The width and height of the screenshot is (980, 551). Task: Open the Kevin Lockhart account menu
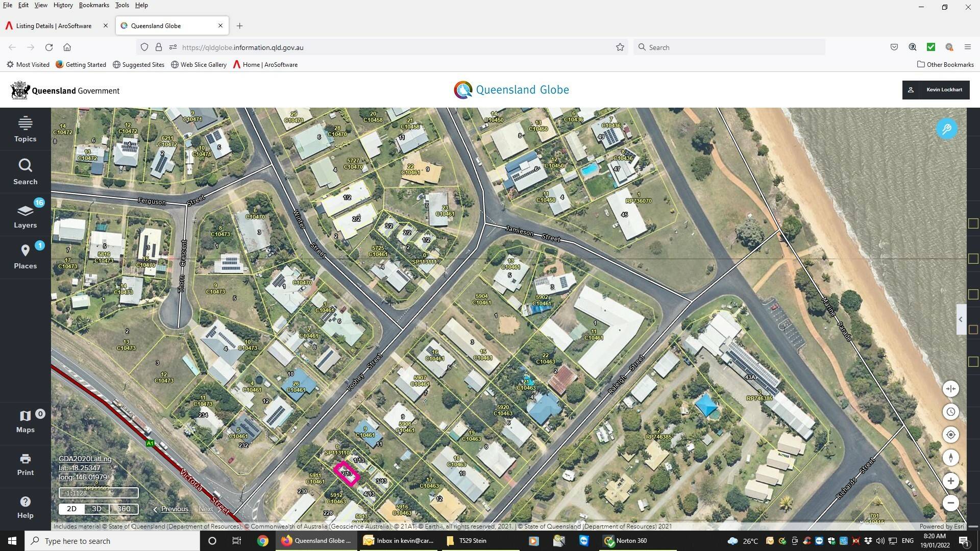[936, 90]
